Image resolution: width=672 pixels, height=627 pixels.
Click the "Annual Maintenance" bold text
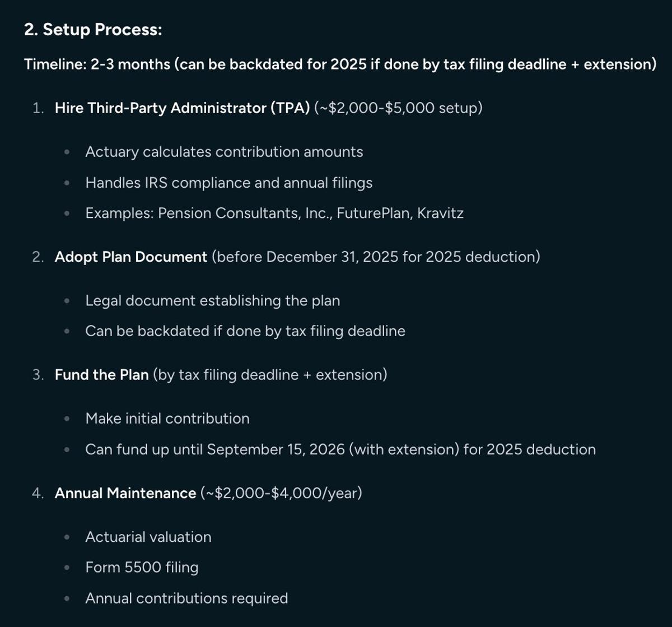(125, 494)
